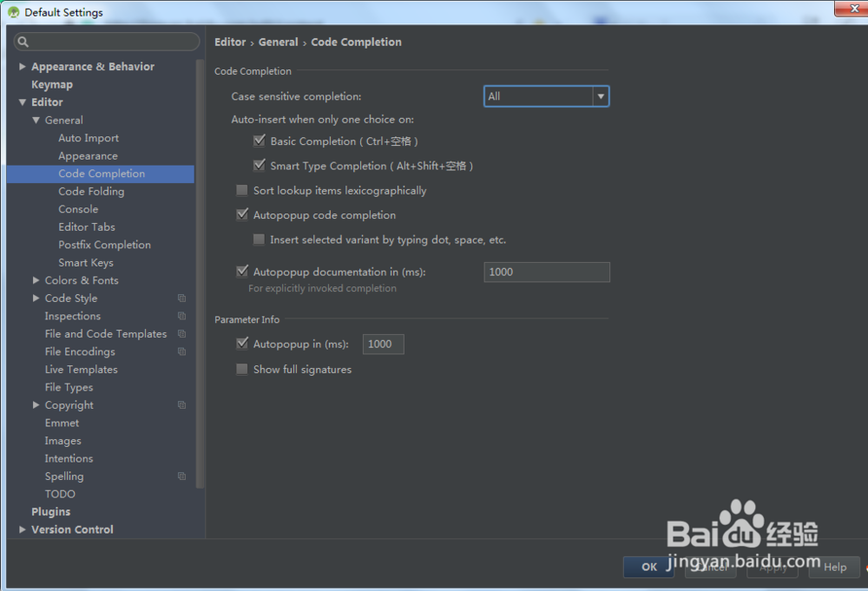Toggle Parameter Info Autopopup checkbox

point(242,344)
